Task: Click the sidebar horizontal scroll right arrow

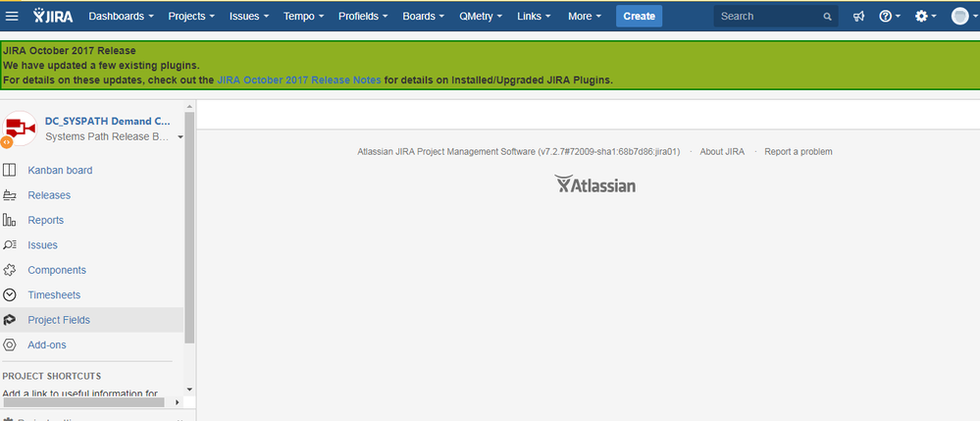Action: pyautogui.click(x=178, y=402)
